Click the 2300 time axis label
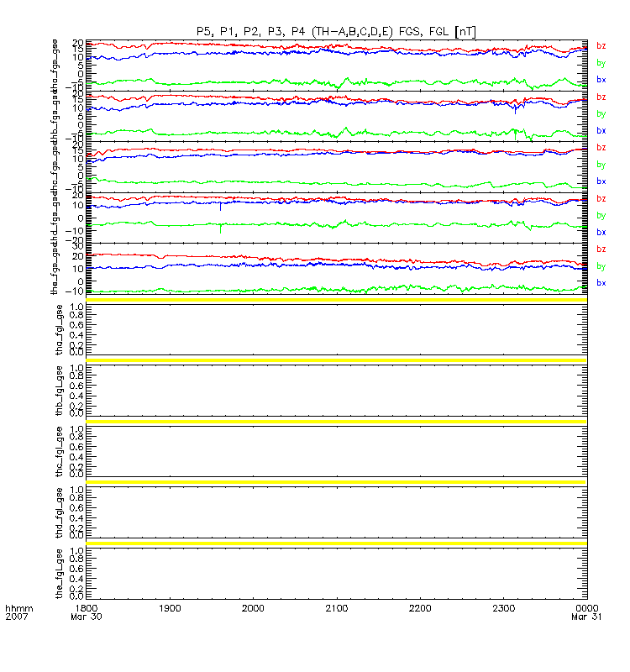Viewport: 630px width, 672px height. point(503,608)
